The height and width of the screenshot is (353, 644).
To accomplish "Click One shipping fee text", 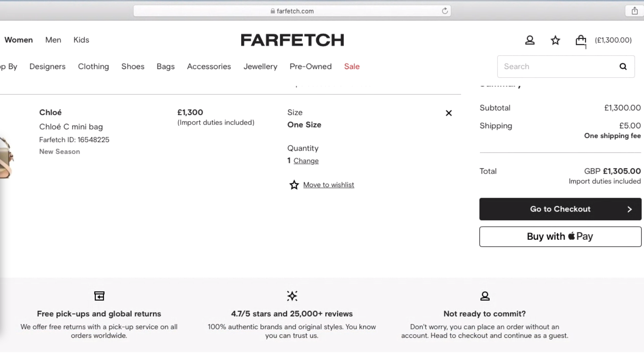I will tap(612, 136).
